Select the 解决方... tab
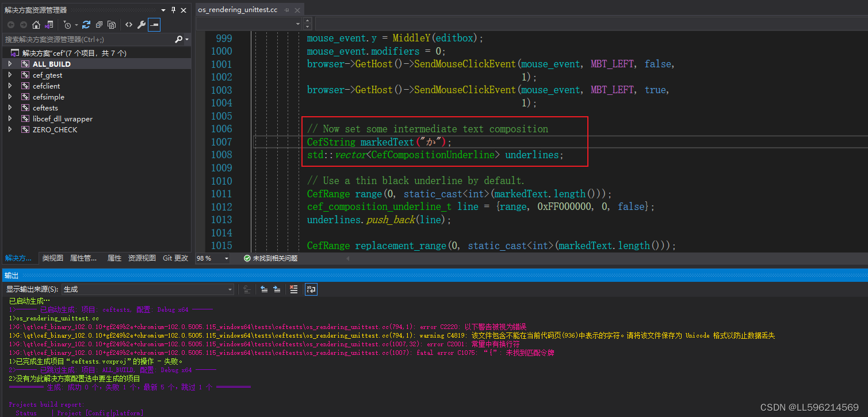The image size is (868, 417). [x=18, y=258]
